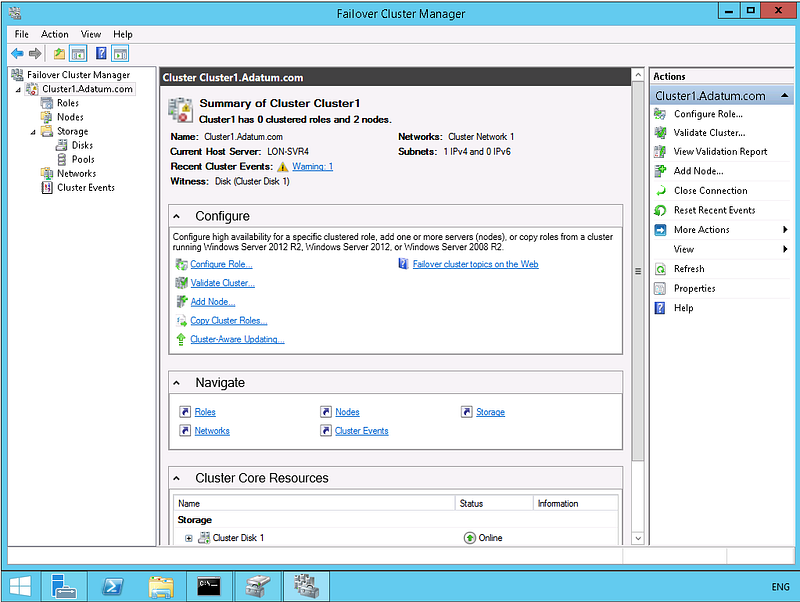Viewport: 800px width, 602px height.
Task: Click Validate Cluster in Actions pane
Action: 709,133
